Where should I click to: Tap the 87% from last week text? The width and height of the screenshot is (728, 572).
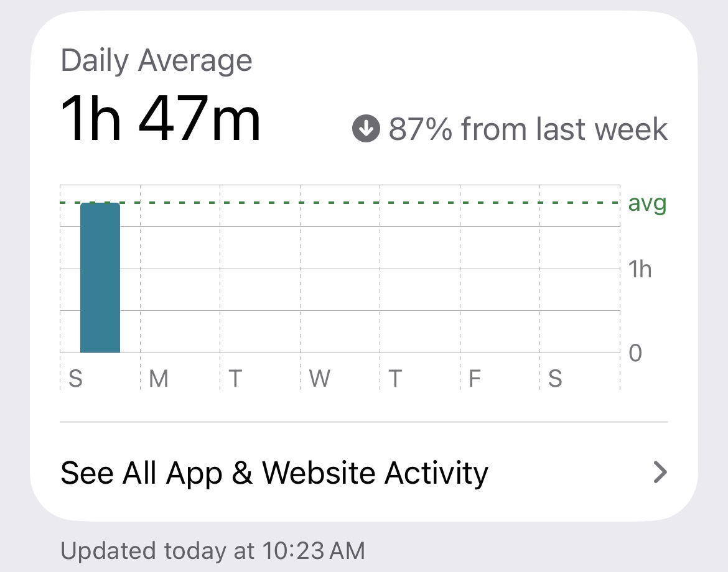pyautogui.click(x=528, y=129)
